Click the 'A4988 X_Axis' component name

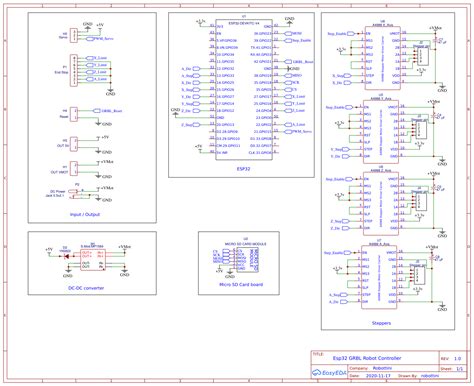pyautogui.click(x=382, y=25)
